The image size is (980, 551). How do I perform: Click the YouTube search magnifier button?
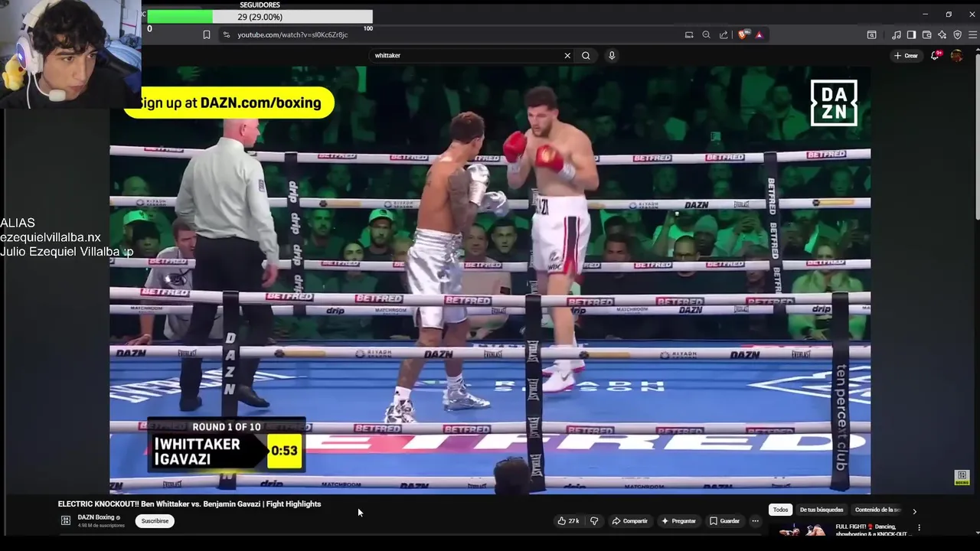click(x=586, y=55)
